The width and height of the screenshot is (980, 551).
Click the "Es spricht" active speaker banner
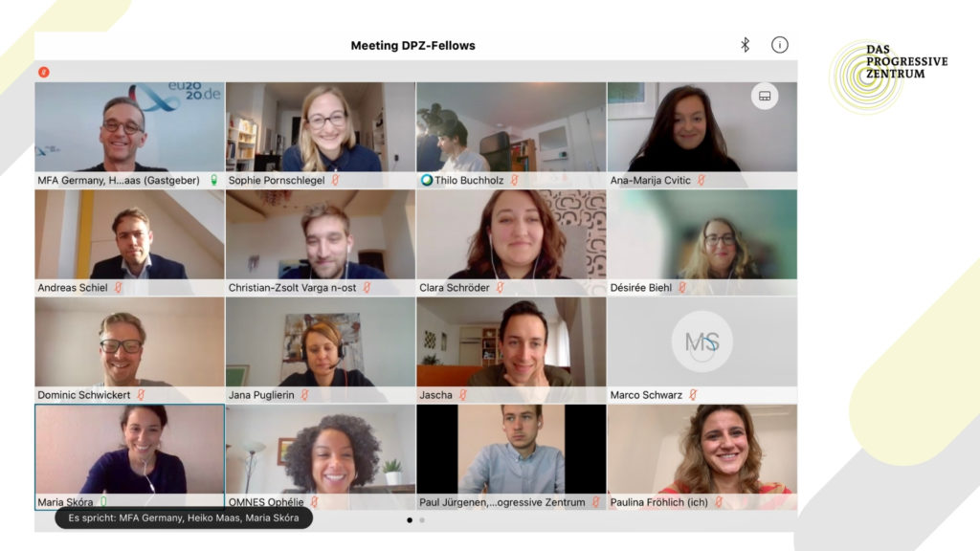pyautogui.click(x=184, y=518)
